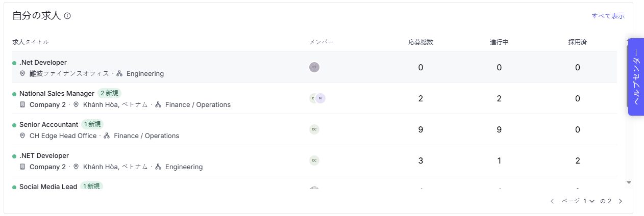Click the 2 新規 badge
The height and width of the screenshot is (216, 644).
tap(109, 94)
